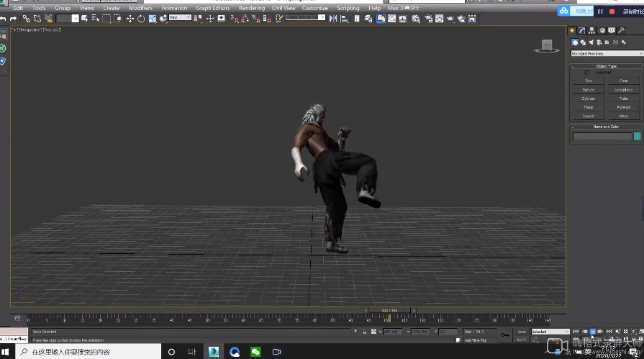Click the highlighted Toggle Ribbon icon
This screenshot has height=359, width=644.
[x=381, y=19]
